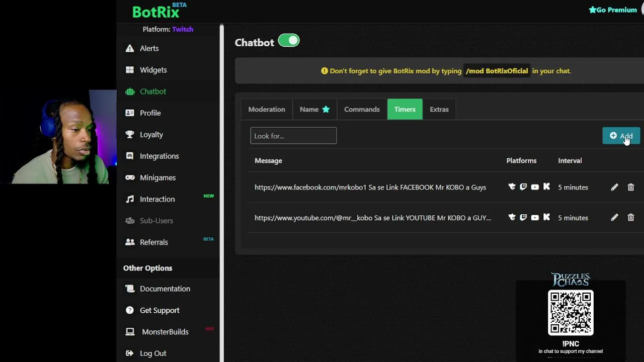The width and height of the screenshot is (644, 362).
Task: Click the Message column header
Action: (x=268, y=160)
